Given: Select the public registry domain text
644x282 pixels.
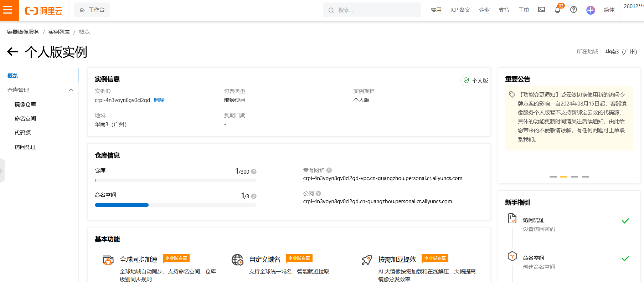Looking at the screenshot, I should [377, 201].
